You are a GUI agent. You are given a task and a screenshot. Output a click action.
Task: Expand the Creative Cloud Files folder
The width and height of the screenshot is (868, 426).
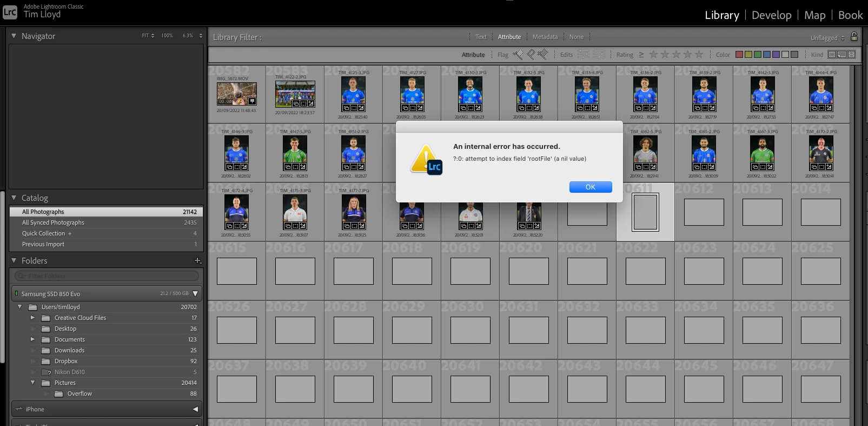pyautogui.click(x=32, y=318)
